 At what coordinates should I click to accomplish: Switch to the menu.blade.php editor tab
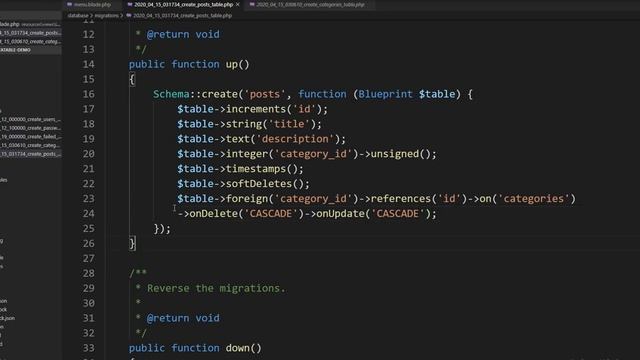(x=92, y=4)
